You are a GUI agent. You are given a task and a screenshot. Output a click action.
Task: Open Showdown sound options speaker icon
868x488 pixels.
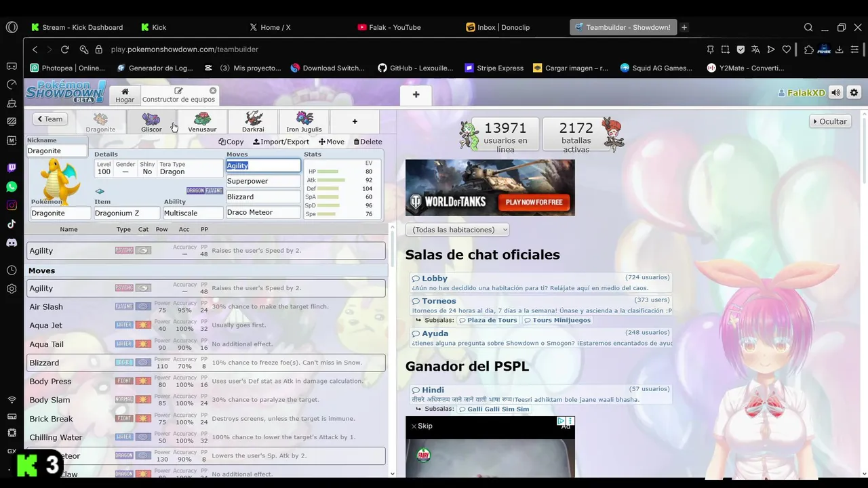click(x=836, y=93)
